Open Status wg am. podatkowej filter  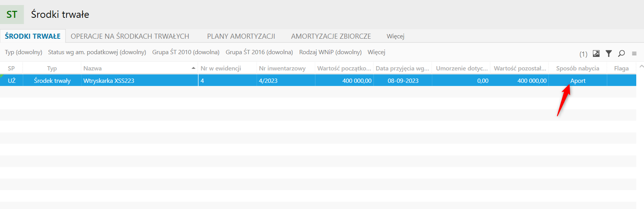[x=97, y=52]
